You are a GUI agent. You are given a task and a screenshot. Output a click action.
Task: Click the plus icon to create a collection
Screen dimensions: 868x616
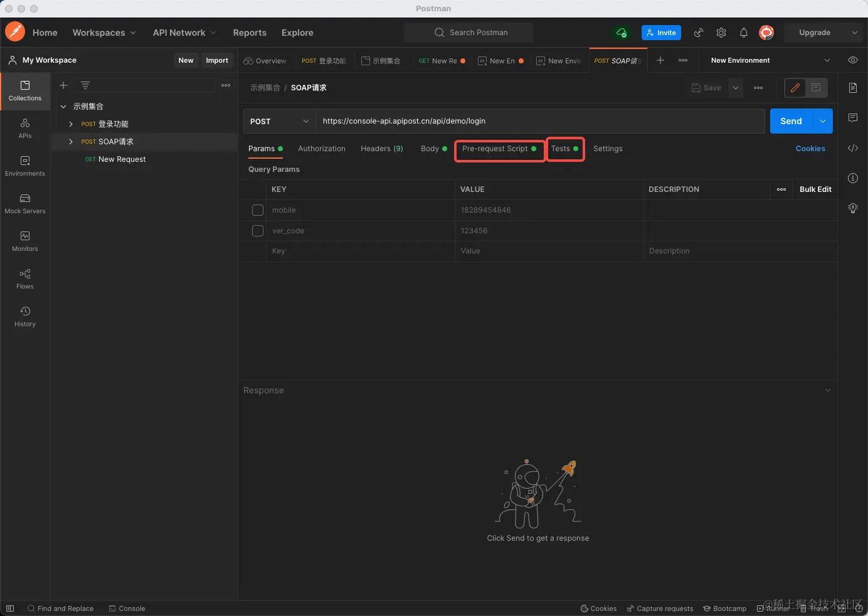coord(63,85)
